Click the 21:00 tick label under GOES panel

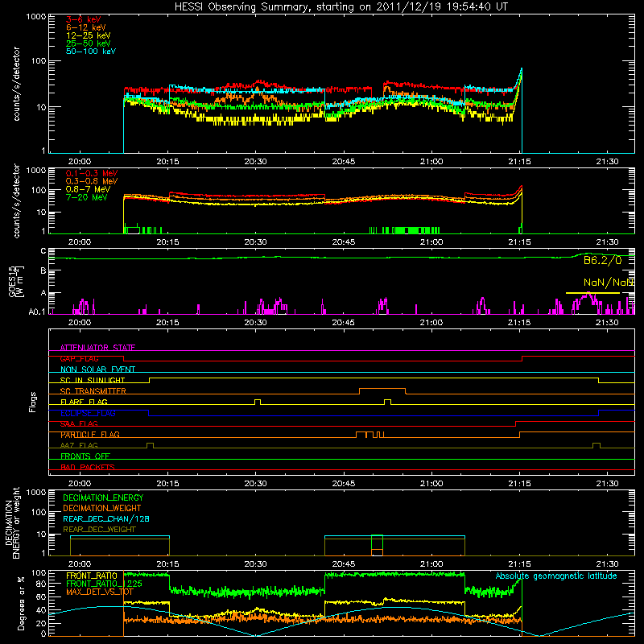tap(431, 323)
